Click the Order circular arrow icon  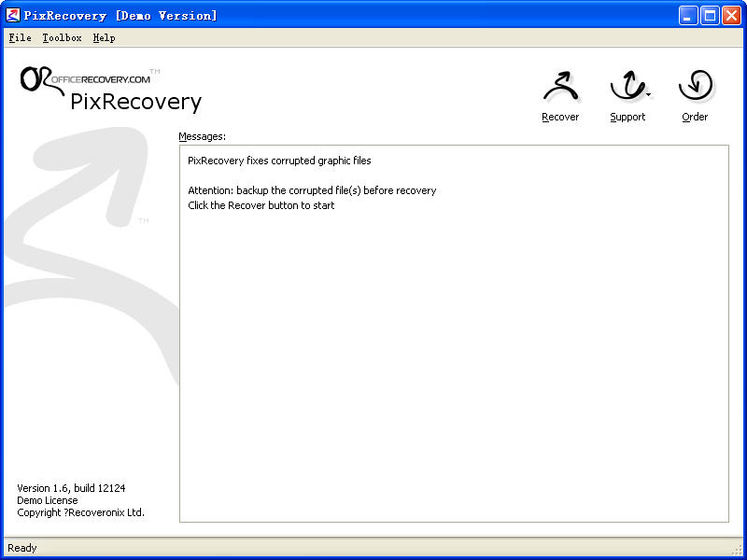click(695, 86)
